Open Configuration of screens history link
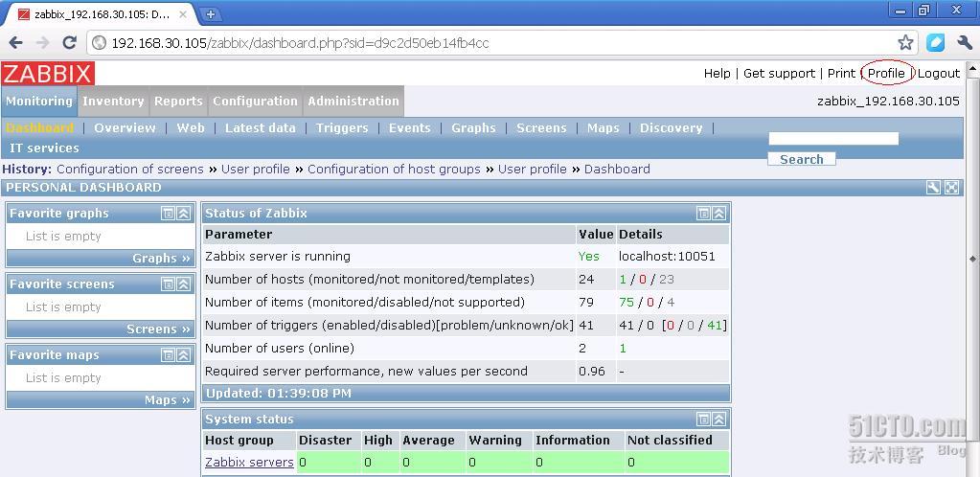The width and height of the screenshot is (980, 477). click(x=130, y=170)
